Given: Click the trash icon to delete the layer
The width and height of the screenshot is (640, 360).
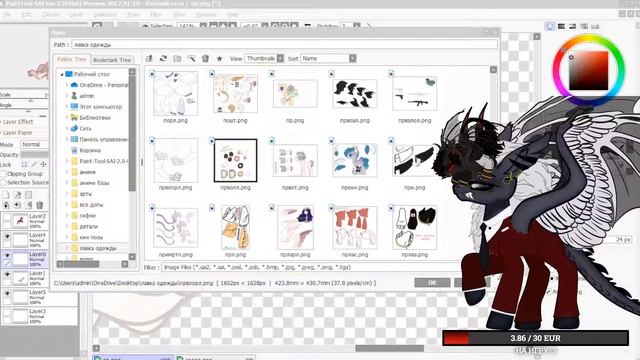Looking at the screenshot, I should point(40,205).
